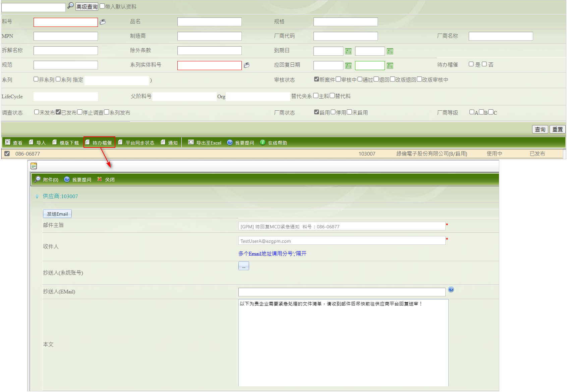Open second calendar picker for 应回复日期
The width and height of the screenshot is (567, 392).
(x=390, y=66)
